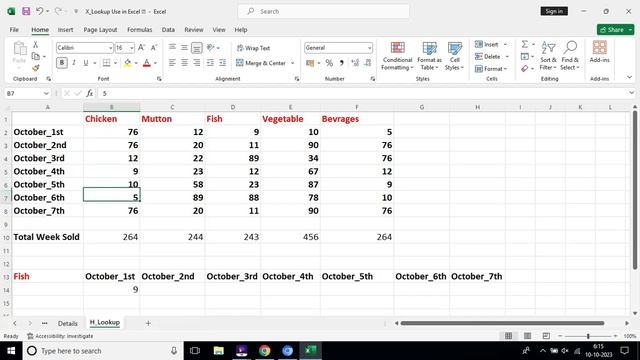Screen dimensions: 640x360
Task: Toggle Underline formatting
Action: (x=86, y=63)
